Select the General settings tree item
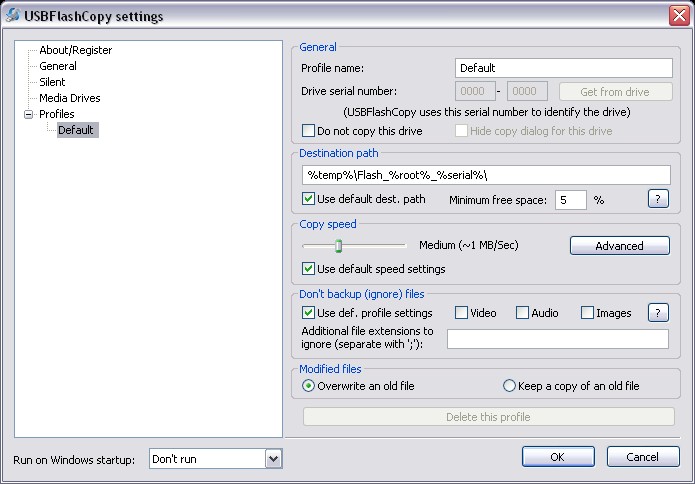Image resolution: width=695 pixels, height=484 pixels. 58,66
